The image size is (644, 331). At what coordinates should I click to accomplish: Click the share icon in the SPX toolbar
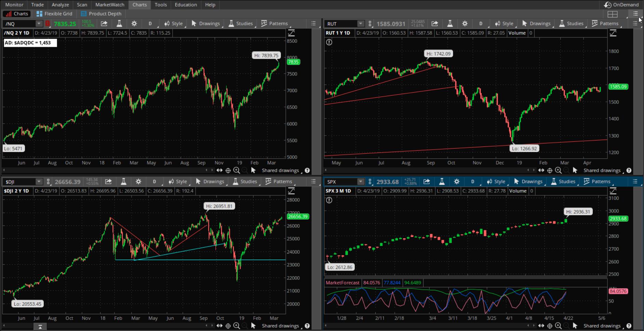(426, 182)
